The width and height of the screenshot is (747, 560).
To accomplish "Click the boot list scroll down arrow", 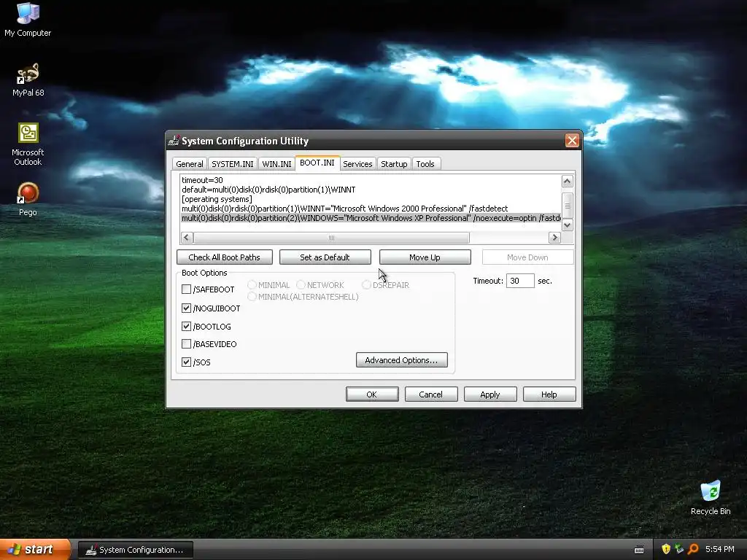I will click(x=567, y=225).
